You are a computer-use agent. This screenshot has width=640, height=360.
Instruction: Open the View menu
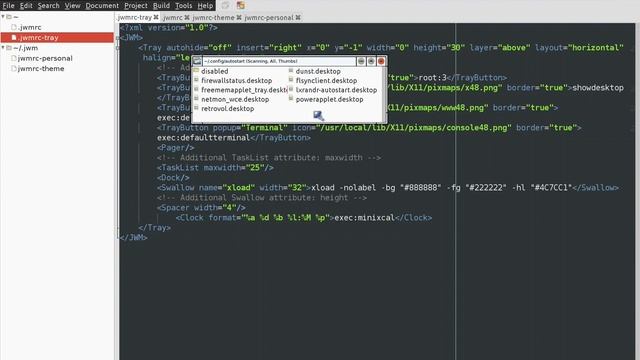73,6
